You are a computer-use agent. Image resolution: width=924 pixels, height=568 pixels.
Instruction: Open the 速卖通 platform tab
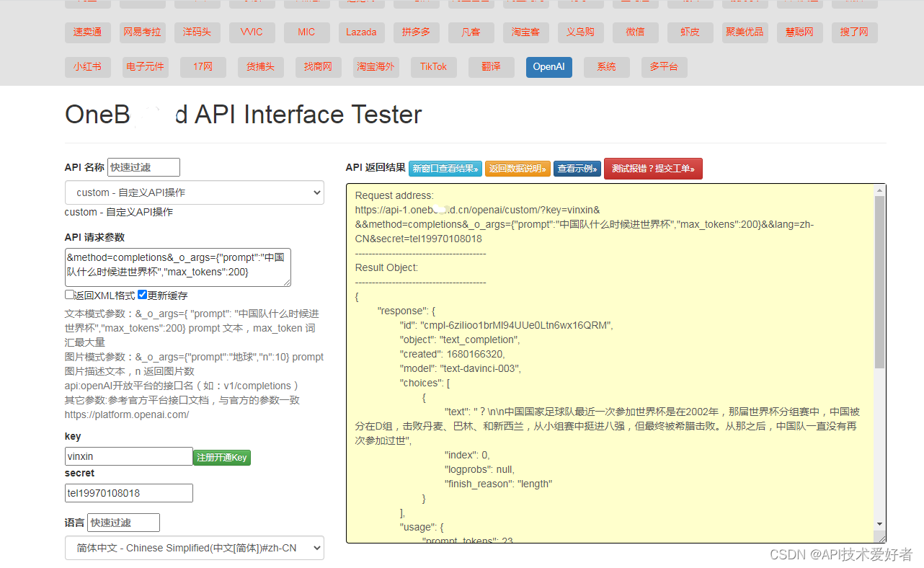pyautogui.click(x=87, y=32)
